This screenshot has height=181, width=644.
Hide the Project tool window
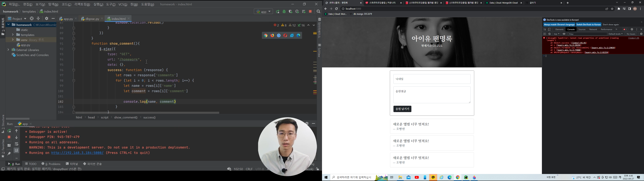pyautogui.click(x=53, y=19)
